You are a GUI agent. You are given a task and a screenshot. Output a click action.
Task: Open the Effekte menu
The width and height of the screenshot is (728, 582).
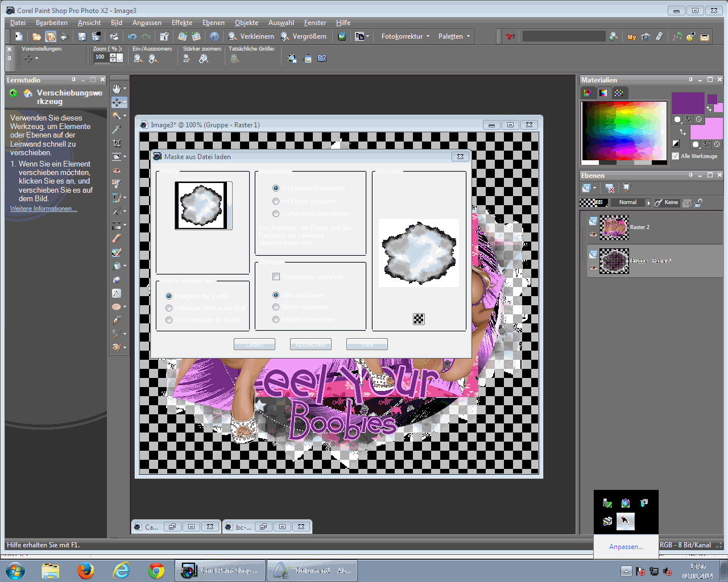pyautogui.click(x=182, y=23)
